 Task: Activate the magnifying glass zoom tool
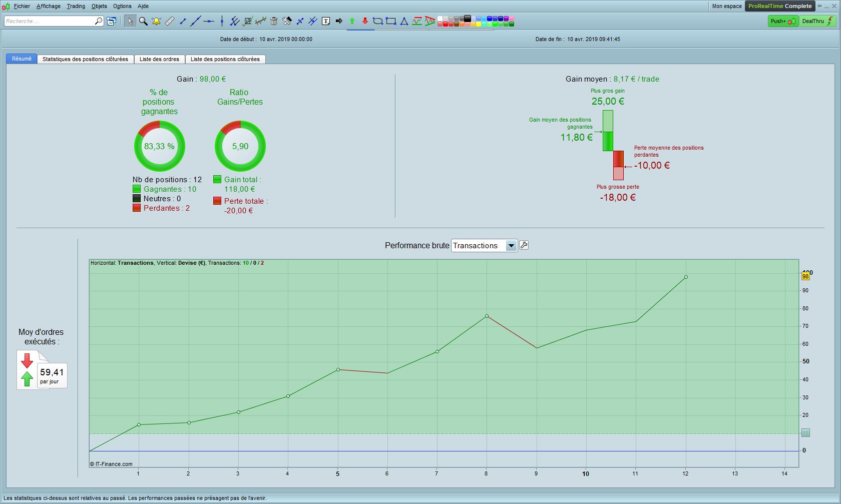click(x=143, y=21)
